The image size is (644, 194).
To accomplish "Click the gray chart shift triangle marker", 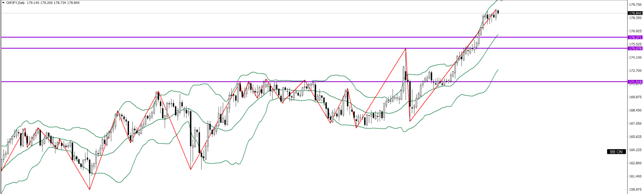I will coord(502,1).
